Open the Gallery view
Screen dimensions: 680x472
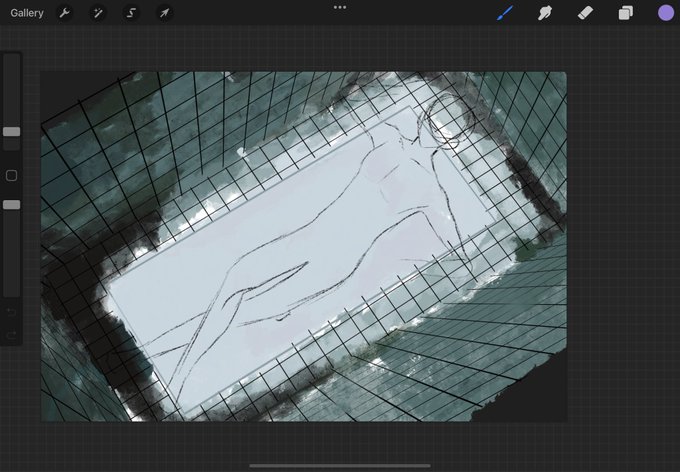click(x=27, y=13)
